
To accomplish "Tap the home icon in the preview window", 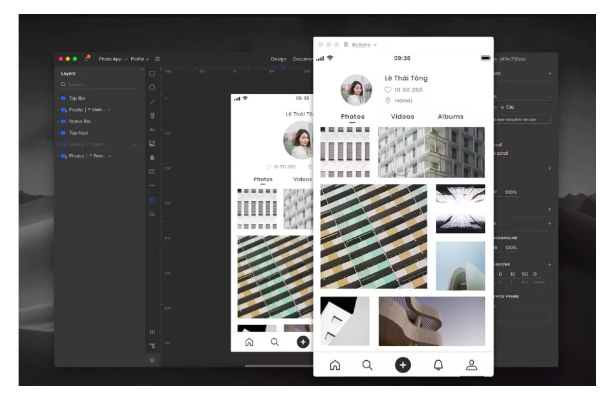I will click(x=335, y=365).
